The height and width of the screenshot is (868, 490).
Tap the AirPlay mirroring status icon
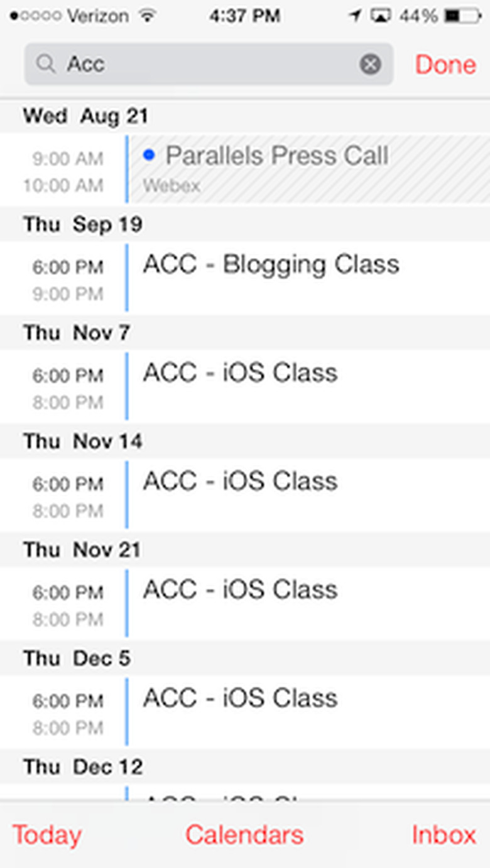[380, 16]
